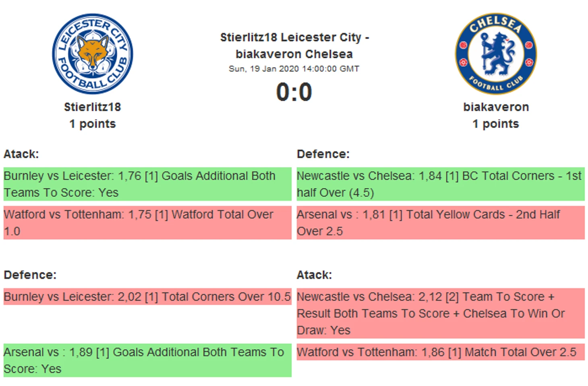This screenshot has width=588, height=386.
Task: Click the Burnley vs Leicester Both Teams To Score bet
Action: pos(147,184)
